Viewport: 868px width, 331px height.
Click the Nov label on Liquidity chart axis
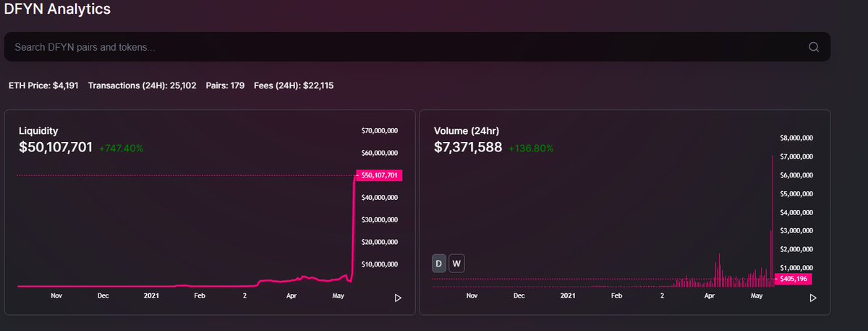coord(57,296)
